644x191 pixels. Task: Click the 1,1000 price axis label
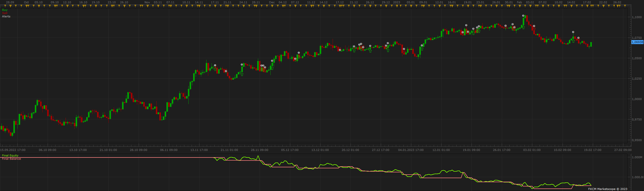[x=637, y=17]
